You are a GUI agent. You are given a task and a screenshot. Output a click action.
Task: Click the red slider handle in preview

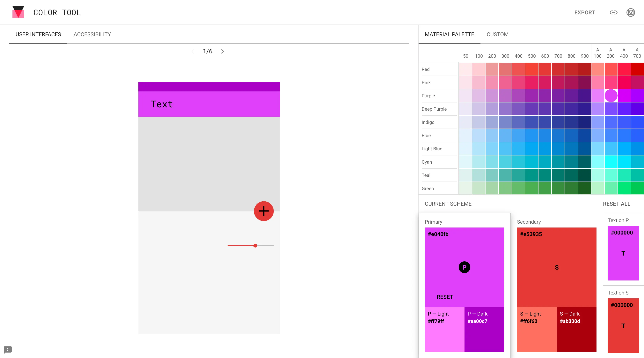pos(255,245)
